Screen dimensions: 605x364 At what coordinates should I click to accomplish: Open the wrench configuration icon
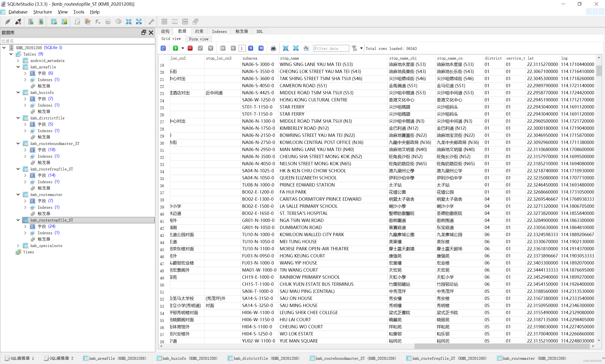tap(151, 22)
